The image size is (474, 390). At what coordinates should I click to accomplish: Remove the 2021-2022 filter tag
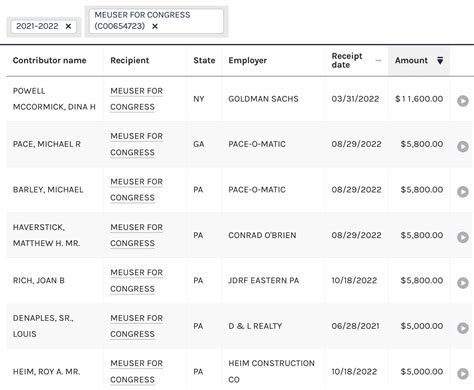[68, 26]
